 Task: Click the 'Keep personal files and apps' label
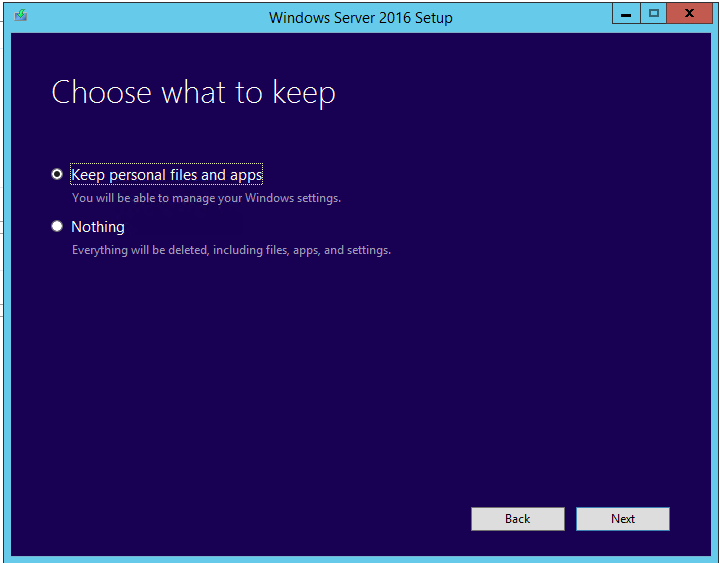click(166, 175)
